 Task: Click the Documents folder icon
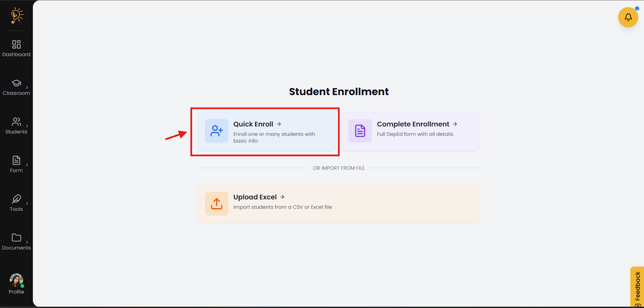[17, 238]
